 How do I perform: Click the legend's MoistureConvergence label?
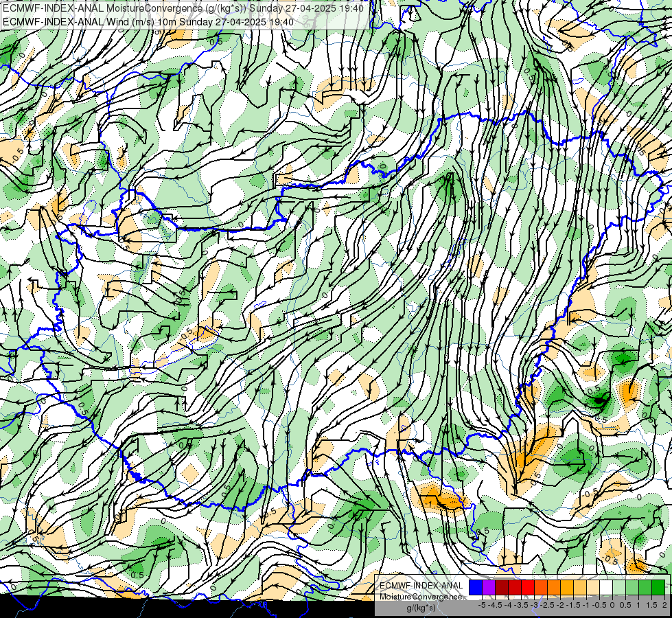[x=421, y=597]
